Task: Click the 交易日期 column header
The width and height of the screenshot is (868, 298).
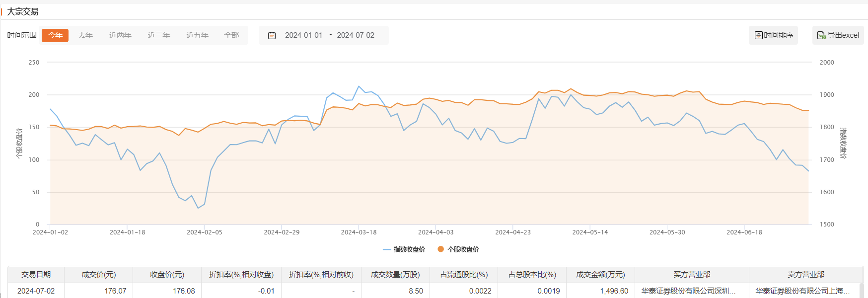Action: [x=36, y=275]
